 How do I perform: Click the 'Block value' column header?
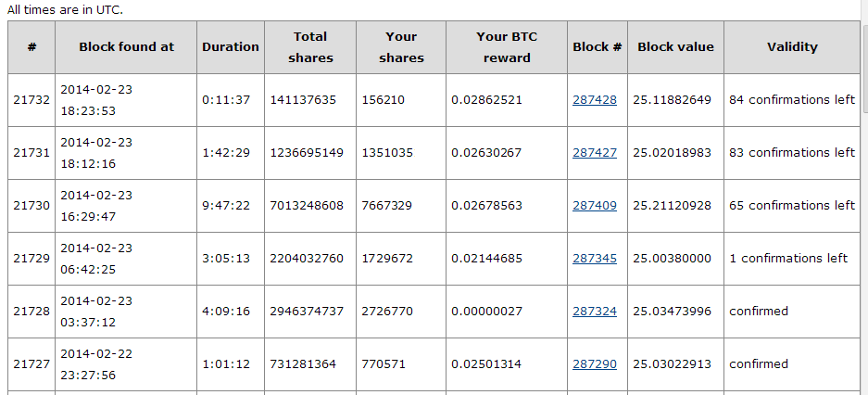tap(675, 47)
